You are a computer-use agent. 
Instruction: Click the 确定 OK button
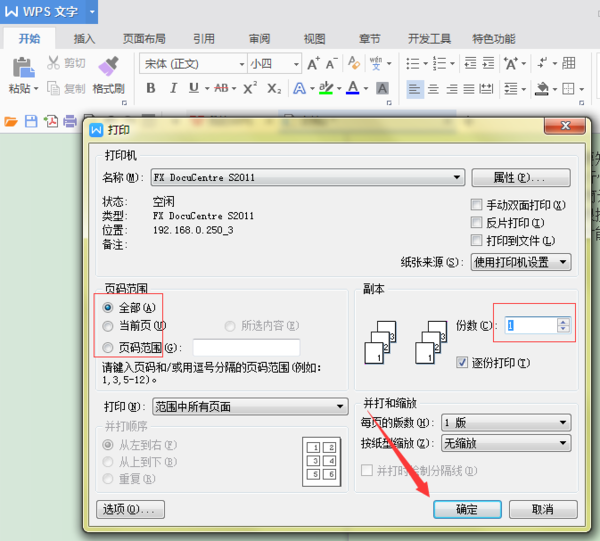coord(467,509)
